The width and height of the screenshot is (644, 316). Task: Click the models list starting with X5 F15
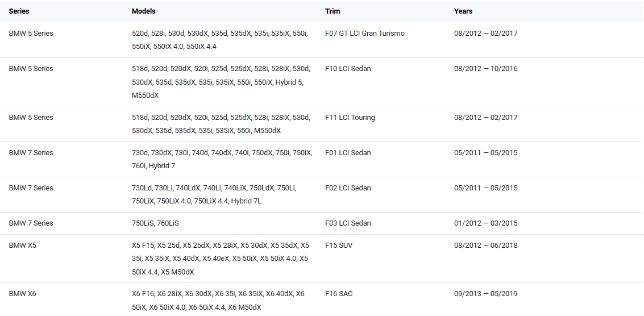tap(220, 259)
